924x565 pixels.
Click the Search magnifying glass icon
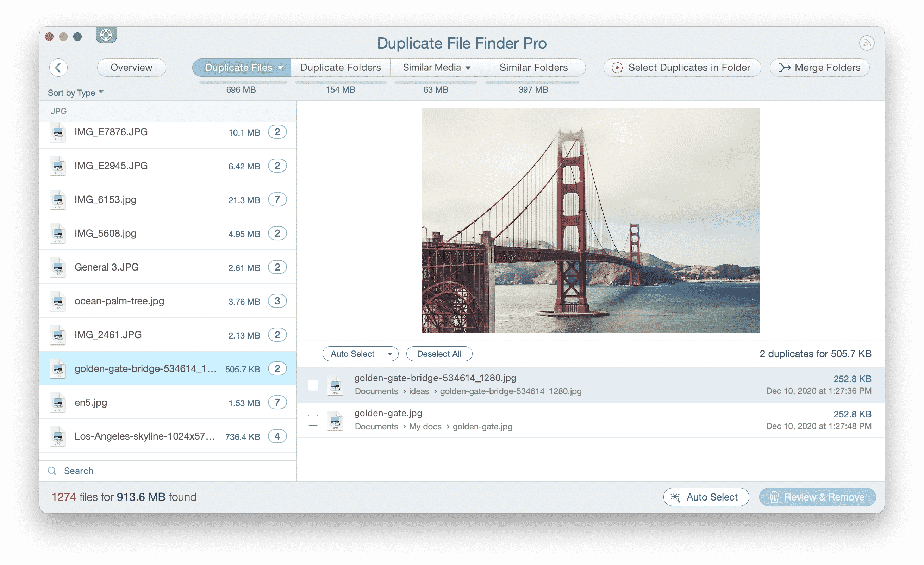pos(53,470)
